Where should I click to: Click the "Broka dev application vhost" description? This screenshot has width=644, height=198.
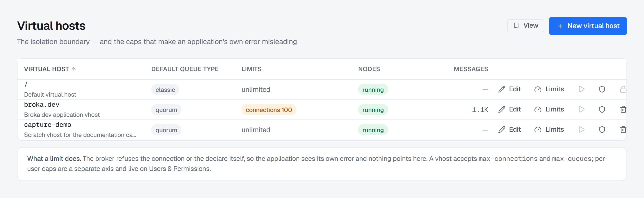point(62,115)
